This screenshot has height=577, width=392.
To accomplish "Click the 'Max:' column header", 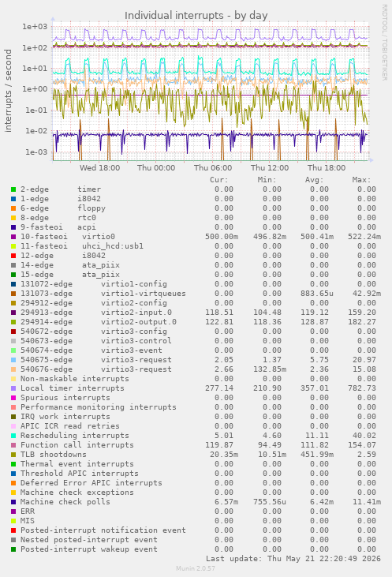I will [361, 180].
